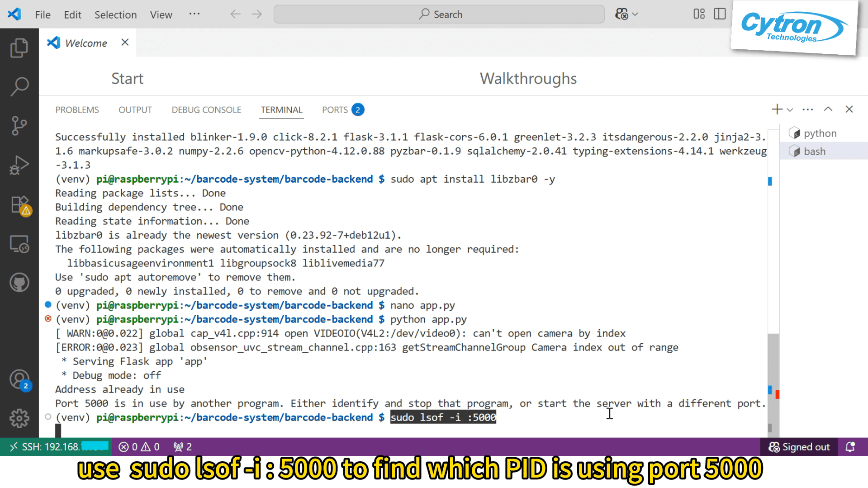Viewport: 868px width, 488px height.
Task: Toggle the split editor layout icon
Action: tap(720, 14)
